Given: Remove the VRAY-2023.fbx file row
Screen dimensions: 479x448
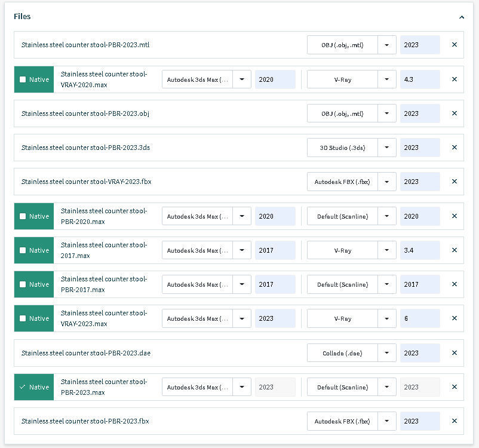Looking at the screenshot, I should click(454, 182).
